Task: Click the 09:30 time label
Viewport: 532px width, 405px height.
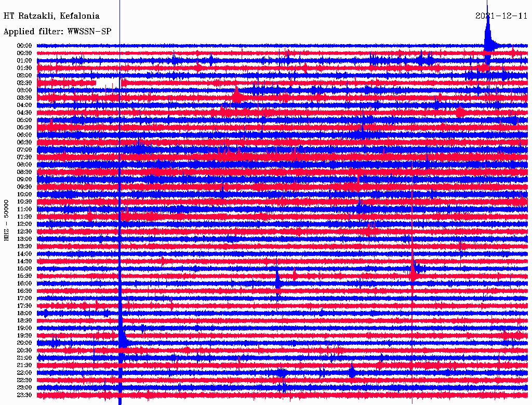Action: 24,187
